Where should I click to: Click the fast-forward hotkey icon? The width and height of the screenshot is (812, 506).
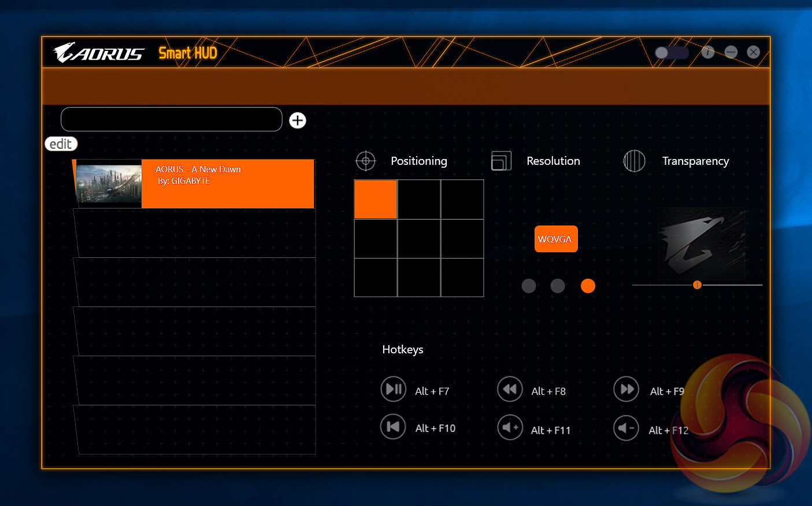[626, 389]
